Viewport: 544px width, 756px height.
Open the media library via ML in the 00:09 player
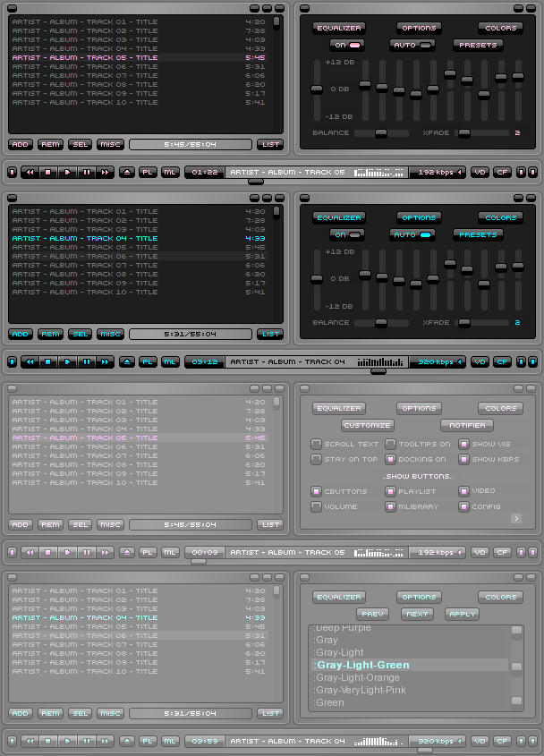(169, 553)
